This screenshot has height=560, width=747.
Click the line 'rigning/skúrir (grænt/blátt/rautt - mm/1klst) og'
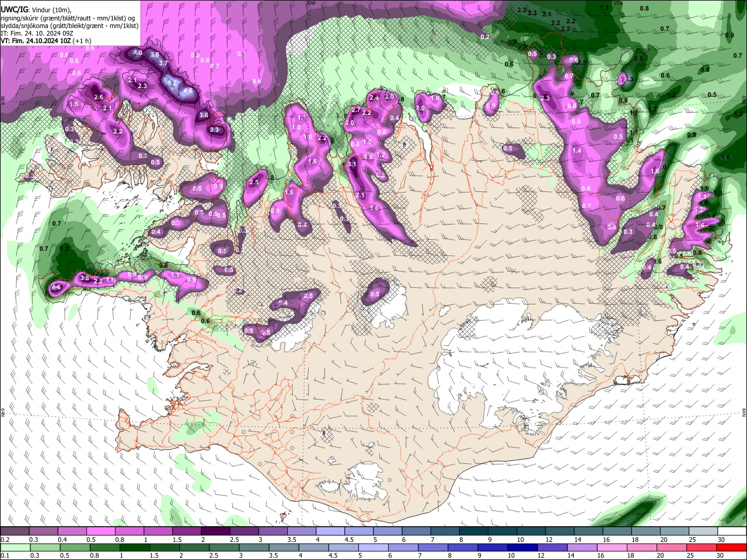click(68, 17)
